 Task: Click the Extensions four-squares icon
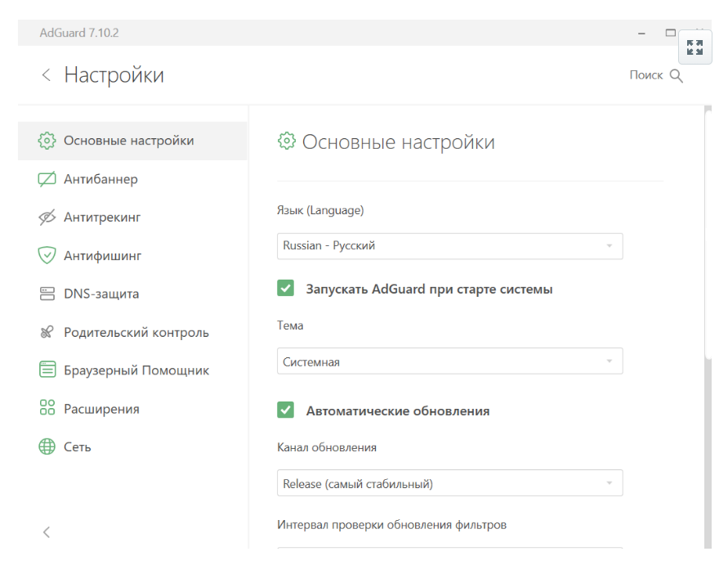click(47, 408)
